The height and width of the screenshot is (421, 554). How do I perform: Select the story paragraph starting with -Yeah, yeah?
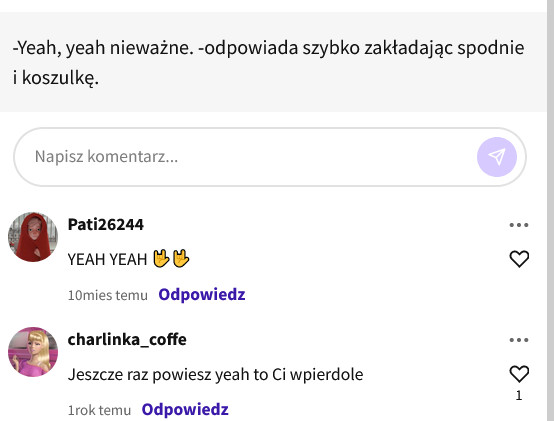[269, 62]
